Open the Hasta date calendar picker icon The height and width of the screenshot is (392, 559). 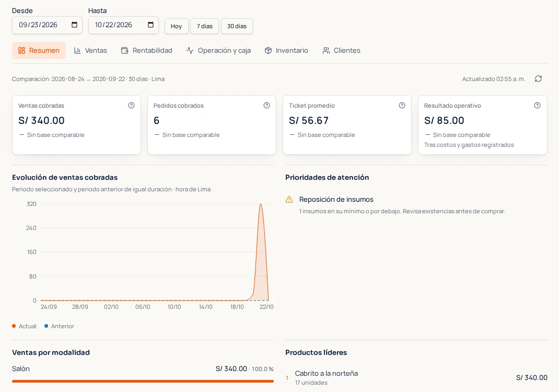point(150,25)
